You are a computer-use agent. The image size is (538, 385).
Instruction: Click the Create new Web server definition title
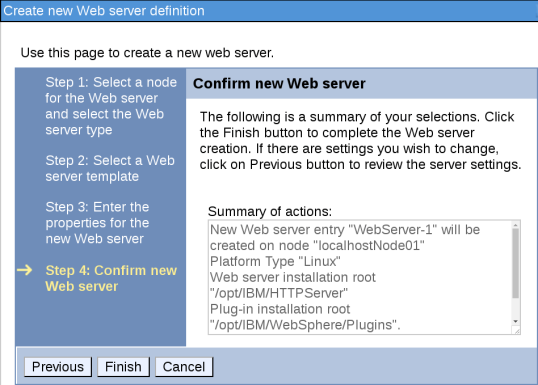click(x=104, y=11)
